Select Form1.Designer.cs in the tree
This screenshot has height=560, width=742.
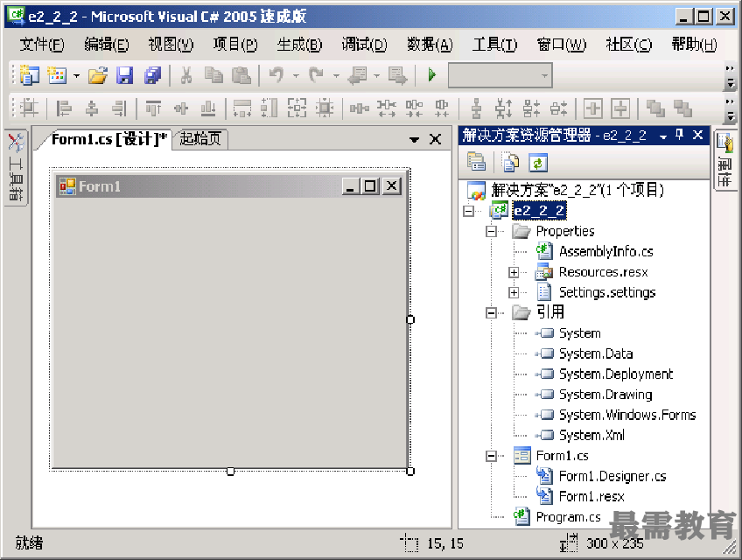point(612,476)
